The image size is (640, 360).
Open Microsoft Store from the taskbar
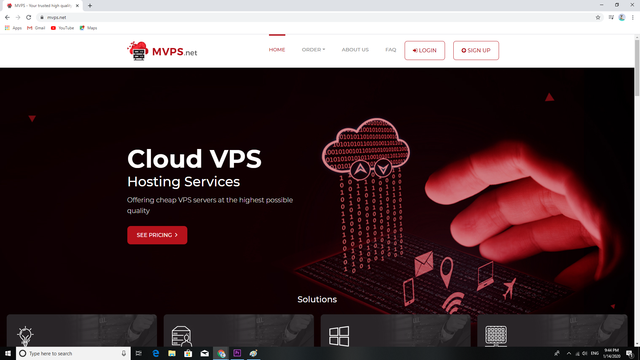[188, 353]
